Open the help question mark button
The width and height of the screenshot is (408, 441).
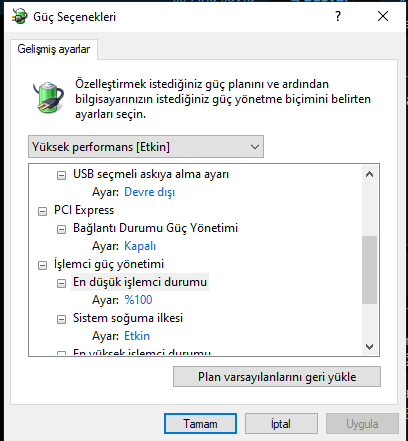click(x=338, y=16)
